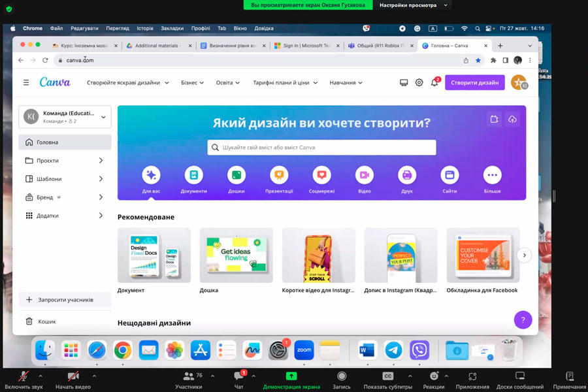This screenshot has width=588, height=392.
Task: Open the desktop app monitor icon in the Canva header
Action: point(404,82)
